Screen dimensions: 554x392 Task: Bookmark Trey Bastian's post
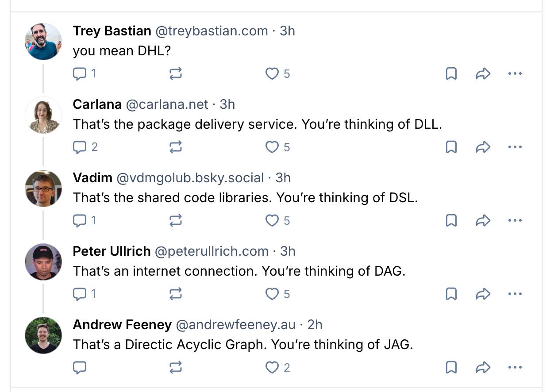[451, 73]
